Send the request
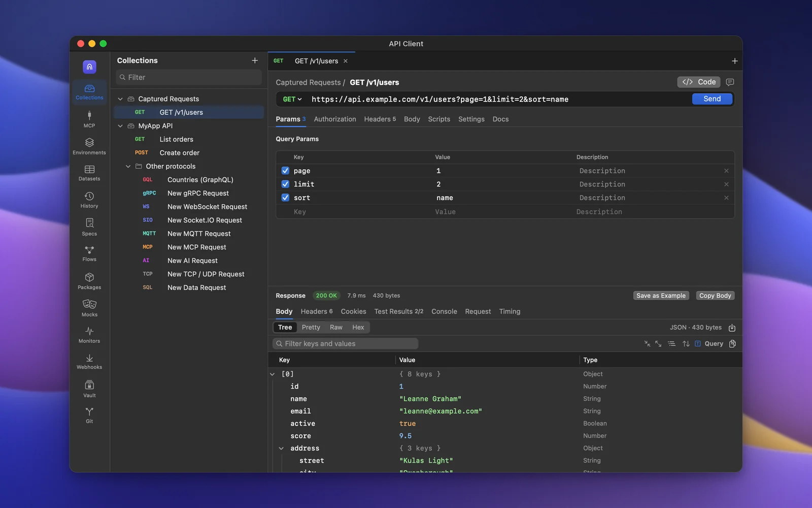 coord(712,99)
